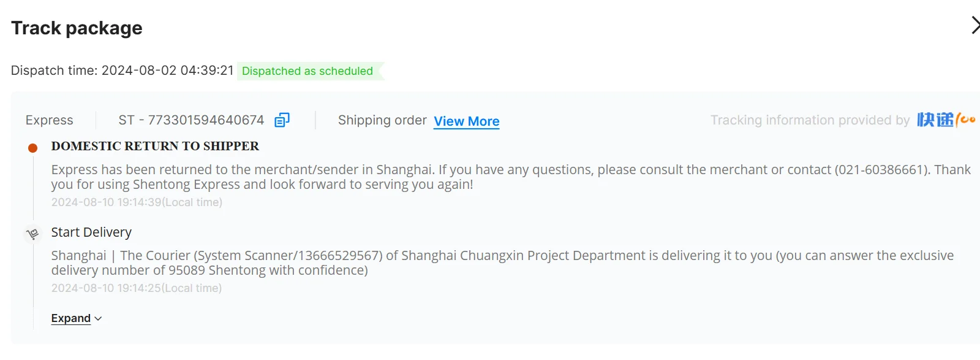Screen dimensions: 980x360
Task: Click the Express carrier label
Action: pos(49,120)
